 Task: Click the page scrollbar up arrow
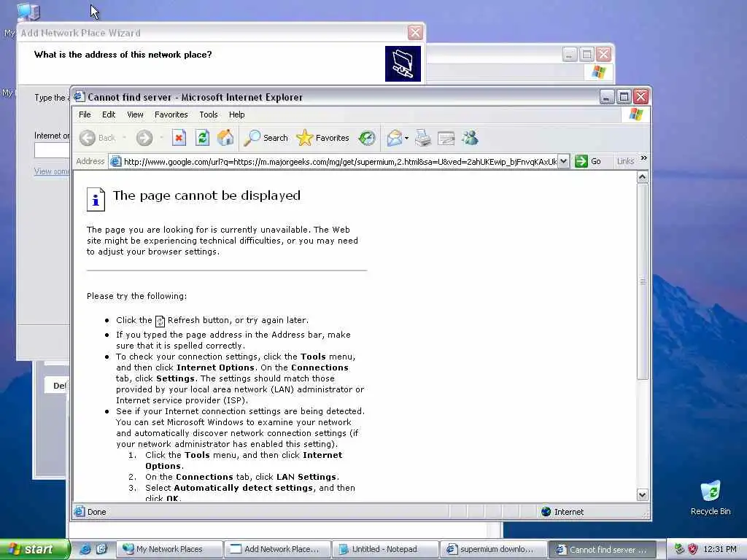pyautogui.click(x=642, y=177)
